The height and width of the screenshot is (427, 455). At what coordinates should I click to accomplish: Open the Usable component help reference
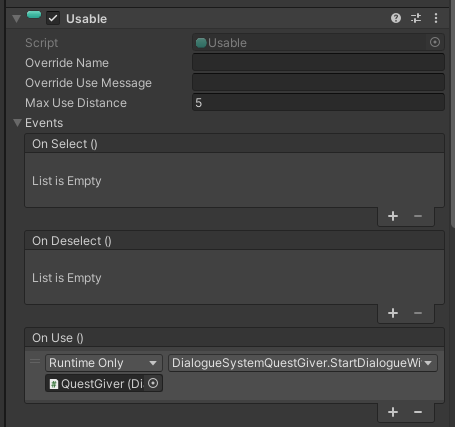click(396, 18)
